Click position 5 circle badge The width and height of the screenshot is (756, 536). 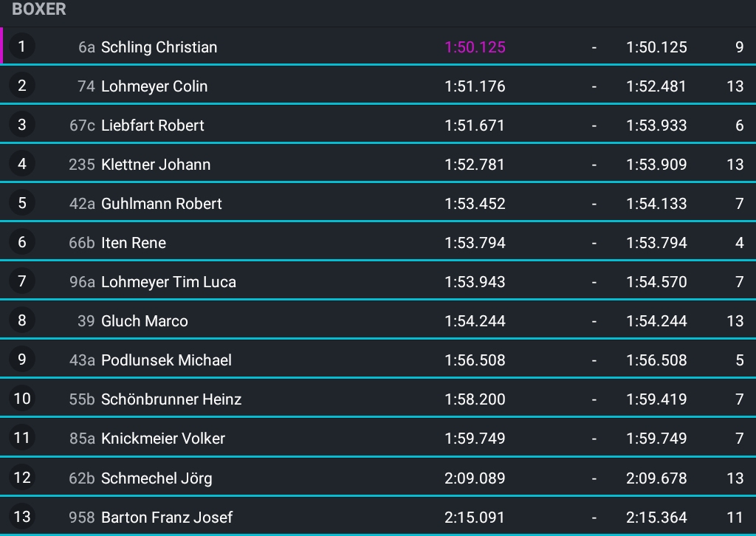pyautogui.click(x=21, y=203)
